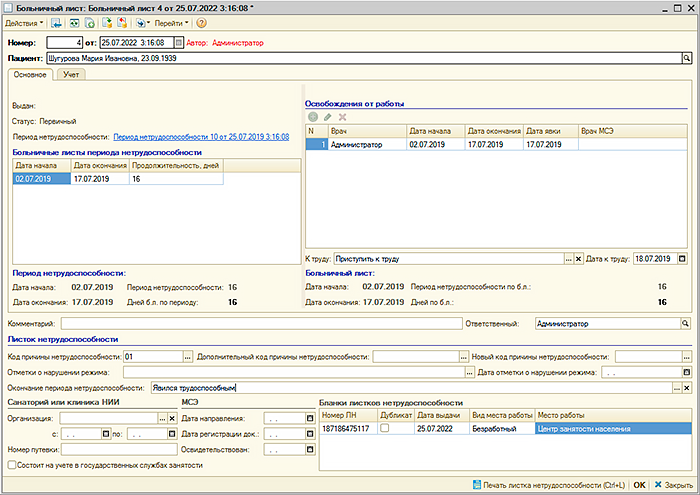This screenshot has height=495, width=700.
Task: Open the Действия dropdown menu
Action: [24, 22]
